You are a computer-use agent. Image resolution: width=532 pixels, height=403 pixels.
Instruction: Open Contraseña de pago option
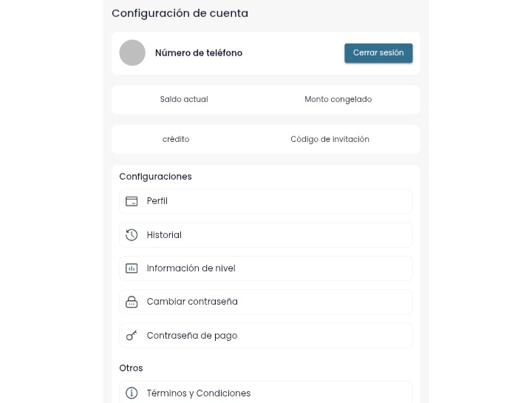[265, 336]
